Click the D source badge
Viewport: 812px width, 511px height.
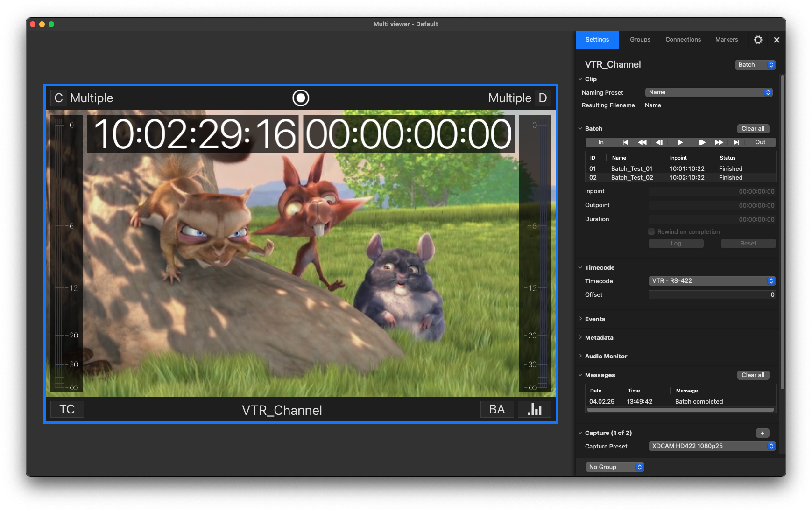pyautogui.click(x=543, y=98)
